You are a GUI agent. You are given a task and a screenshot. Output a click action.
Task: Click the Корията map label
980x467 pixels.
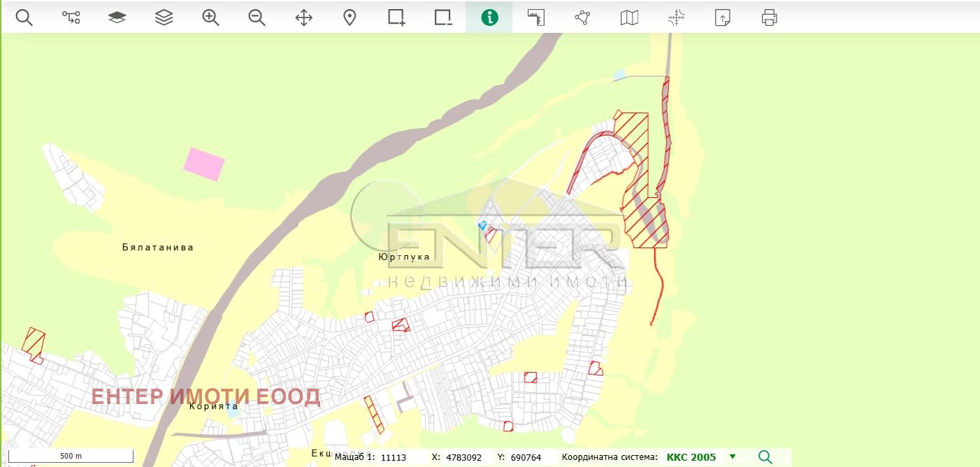(214, 406)
